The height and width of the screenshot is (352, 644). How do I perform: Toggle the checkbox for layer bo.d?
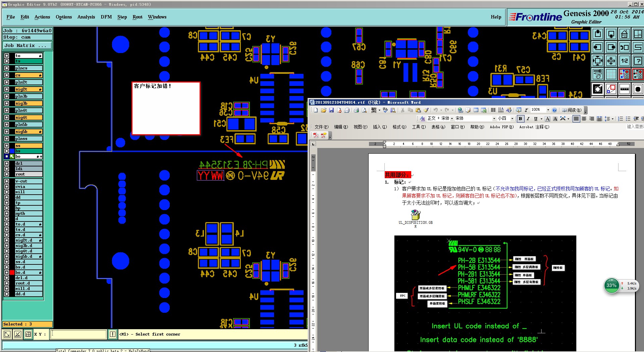tap(7, 272)
